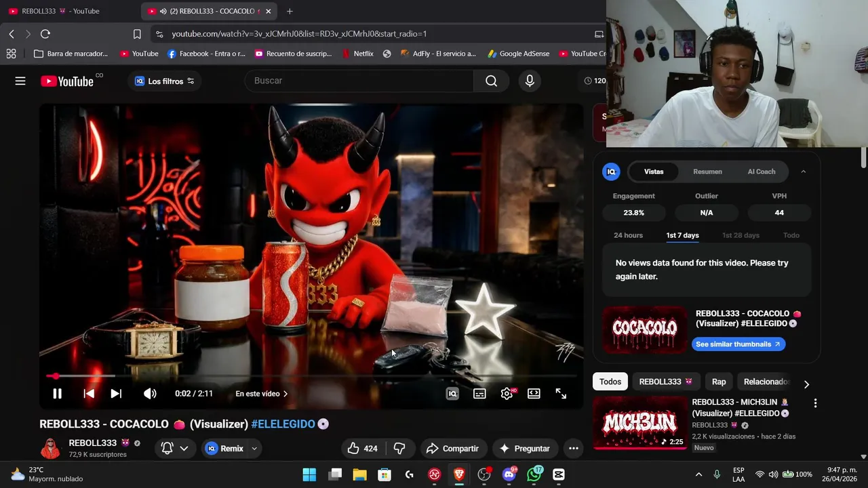The width and height of the screenshot is (868, 488).
Task: Select the Rap filter chip
Action: [x=719, y=382]
